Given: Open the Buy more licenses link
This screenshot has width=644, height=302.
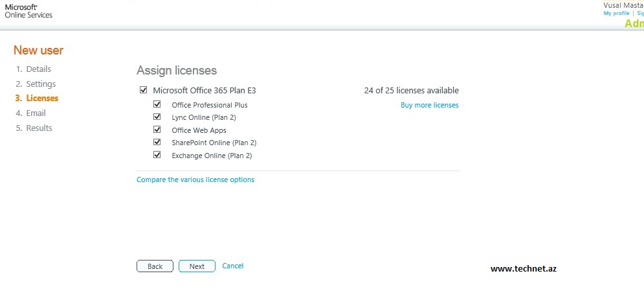Looking at the screenshot, I should (x=429, y=105).
